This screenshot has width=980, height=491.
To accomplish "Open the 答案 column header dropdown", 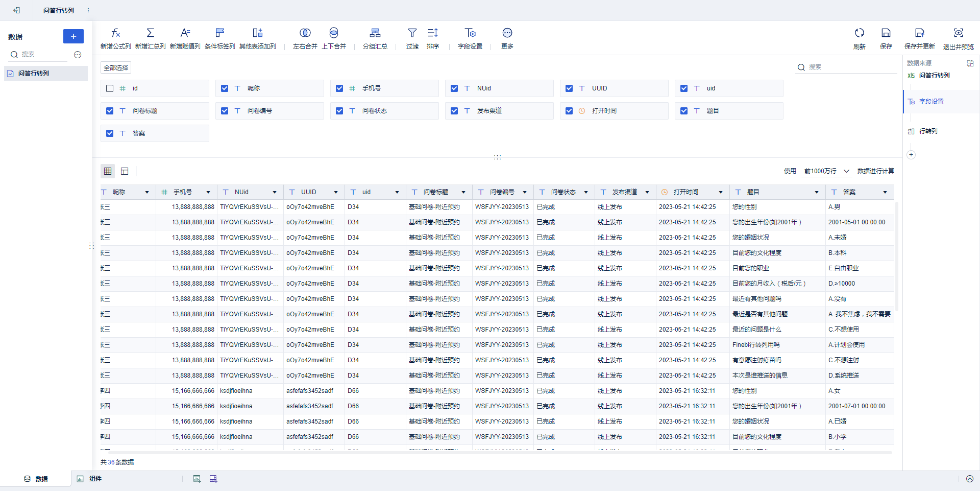I will pyautogui.click(x=885, y=192).
